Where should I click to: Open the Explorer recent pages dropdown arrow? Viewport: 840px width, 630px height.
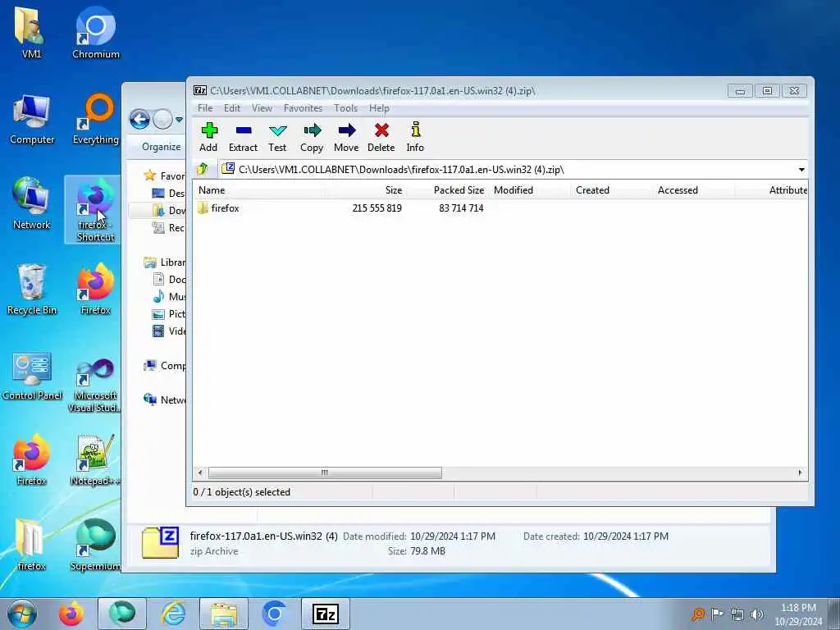click(x=179, y=120)
